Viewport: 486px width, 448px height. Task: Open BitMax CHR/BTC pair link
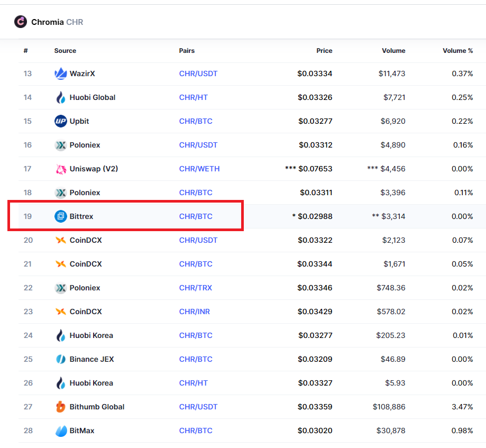(x=196, y=431)
